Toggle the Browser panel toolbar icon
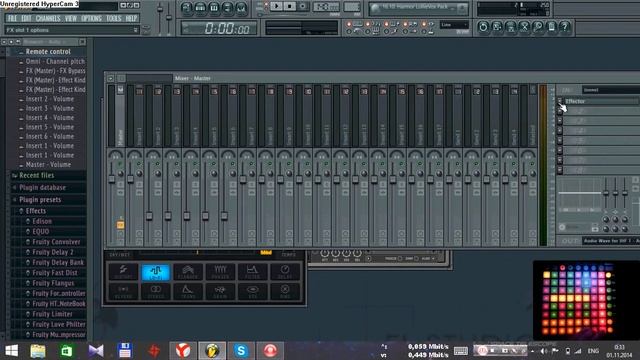Image resolution: width=640 pixels, height=360 pixels. tap(227, 8)
